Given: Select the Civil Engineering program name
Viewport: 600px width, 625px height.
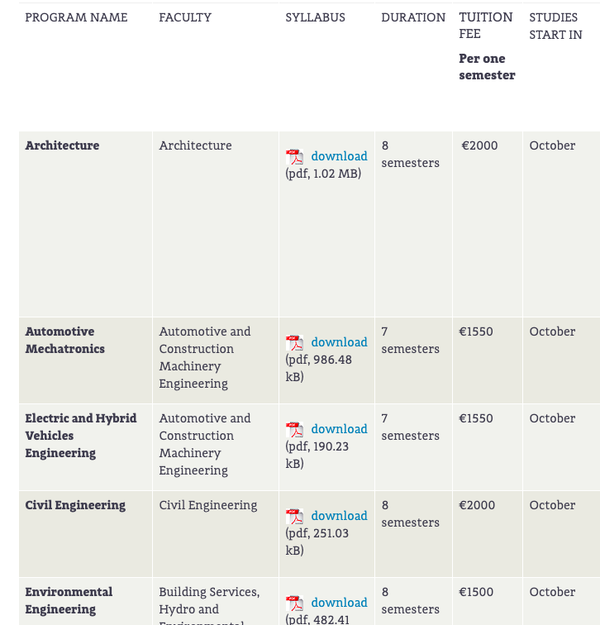Looking at the screenshot, I should [75, 506].
